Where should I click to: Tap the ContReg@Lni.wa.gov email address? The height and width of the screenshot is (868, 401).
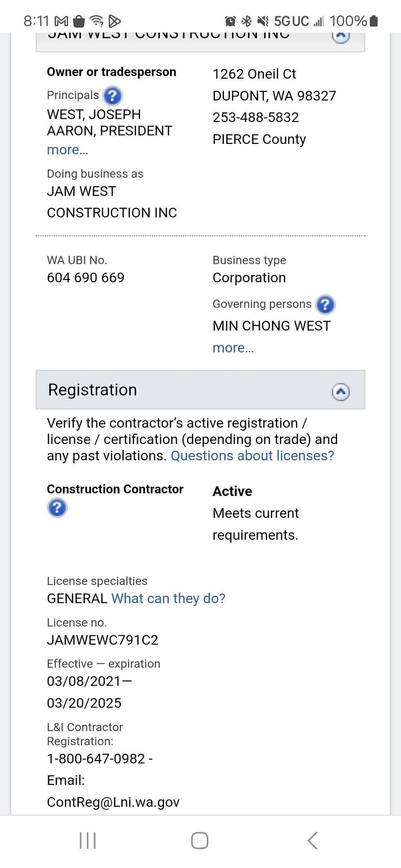click(x=113, y=802)
